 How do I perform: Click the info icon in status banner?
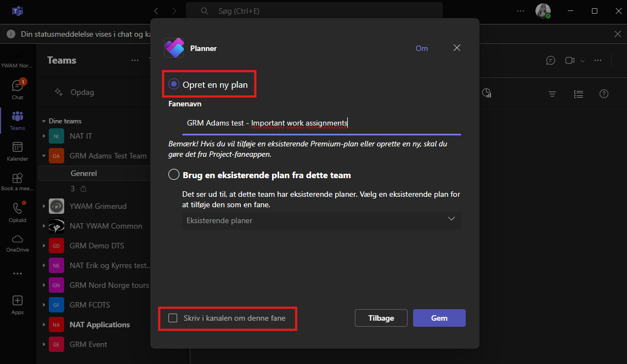click(11, 34)
